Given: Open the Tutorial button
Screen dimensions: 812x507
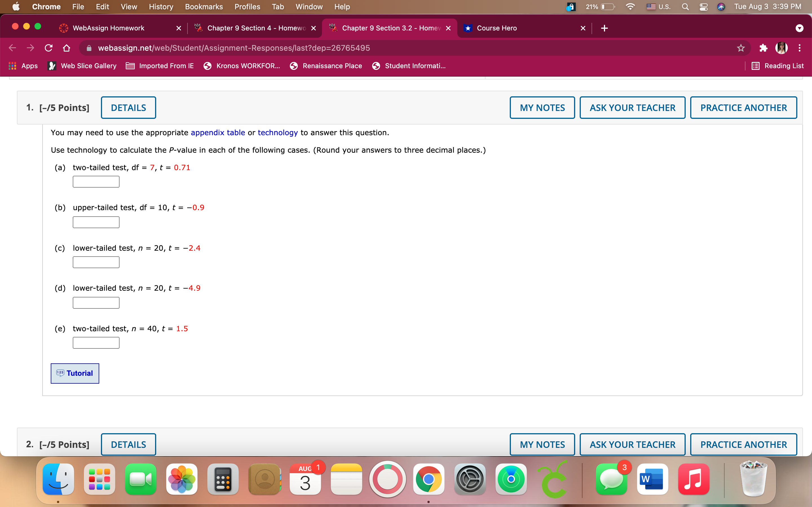Looking at the screenshot, I should tap(75, 373).
